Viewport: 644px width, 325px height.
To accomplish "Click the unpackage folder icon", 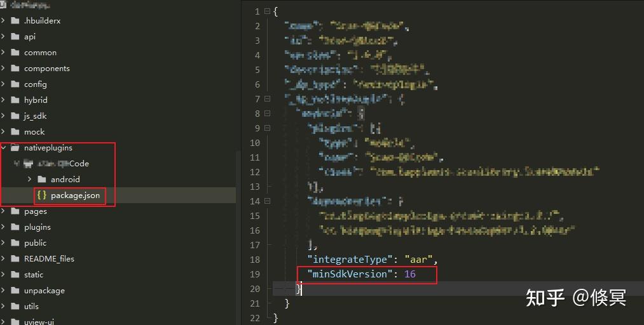I will pyautogui.click(x=15, y=291).
